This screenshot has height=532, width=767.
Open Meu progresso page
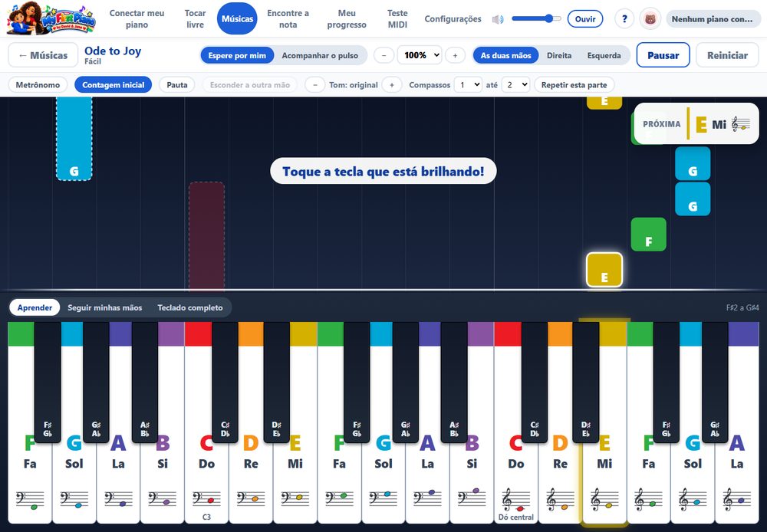click(x=347, y=18)
